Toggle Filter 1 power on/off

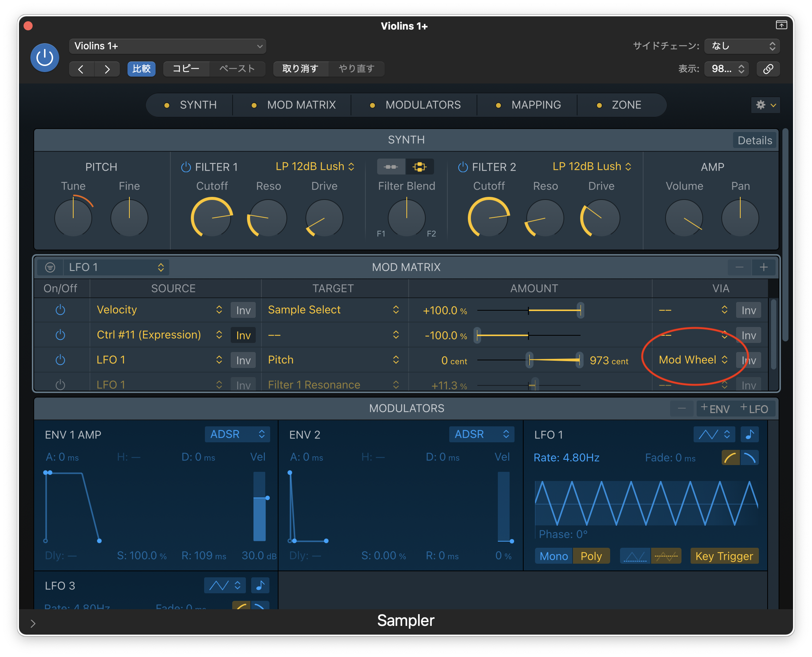pos(186,167)
